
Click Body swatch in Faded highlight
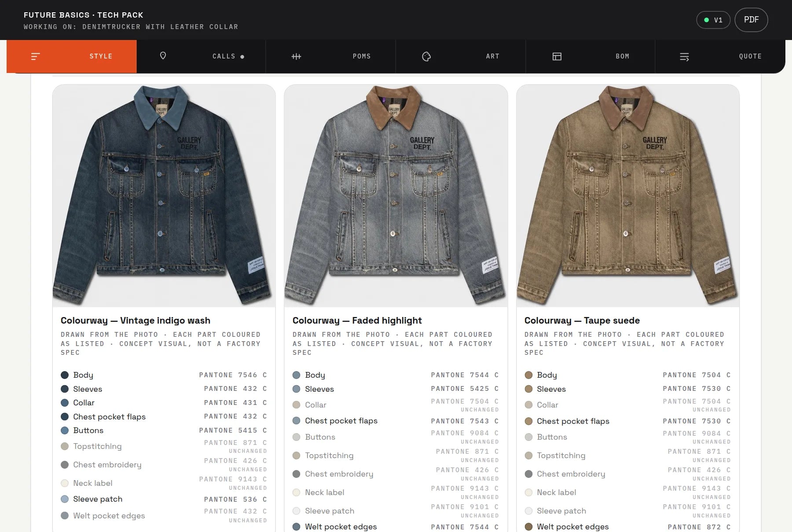point(297,375)
